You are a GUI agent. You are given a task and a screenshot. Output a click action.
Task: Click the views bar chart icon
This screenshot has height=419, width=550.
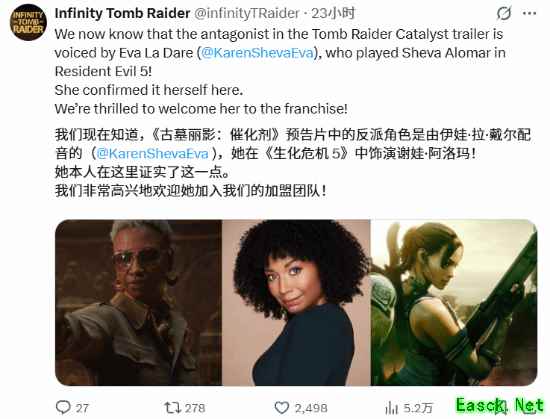pyautogui.click(x=391, y=408)
